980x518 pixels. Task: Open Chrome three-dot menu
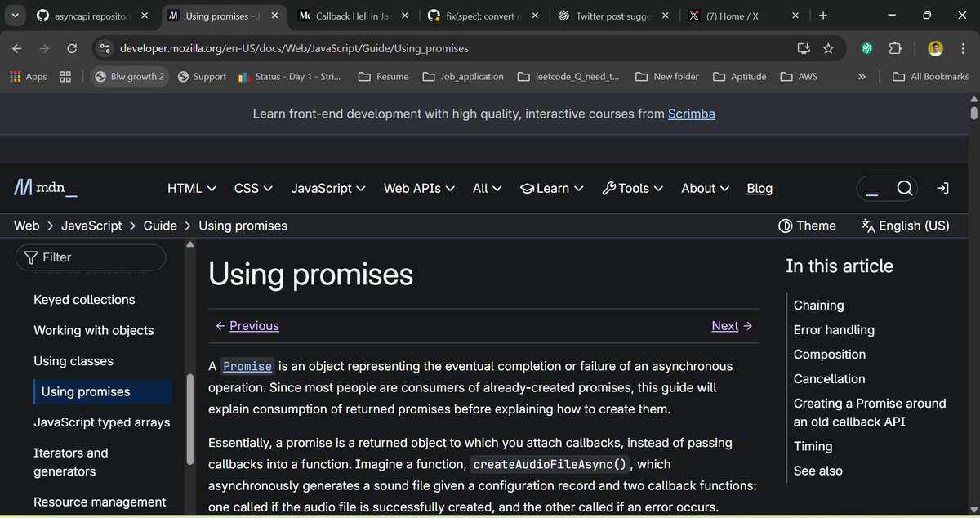963,48
